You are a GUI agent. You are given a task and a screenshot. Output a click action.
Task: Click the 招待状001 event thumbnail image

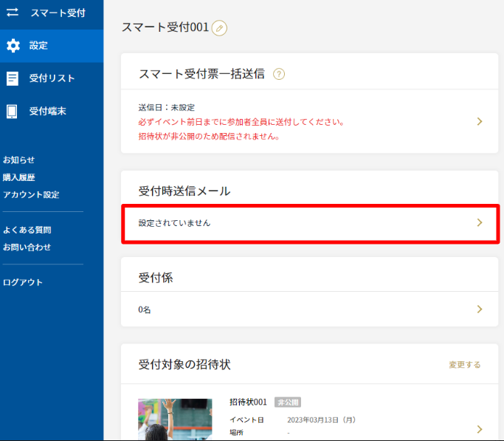point(175,420)
